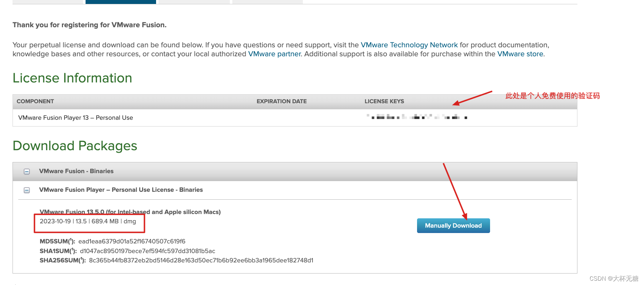The height and width of the screenshot is (285, 644).
Task: Select VMware Fusion Player 13 – Personal Use row
Action: click(295, 118)
